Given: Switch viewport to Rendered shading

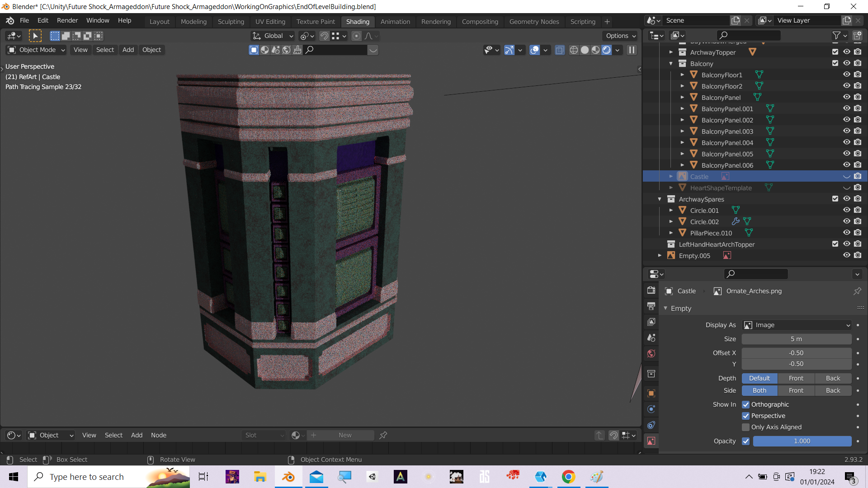Looking at the screenshot, I should click(x=606, y=50).
